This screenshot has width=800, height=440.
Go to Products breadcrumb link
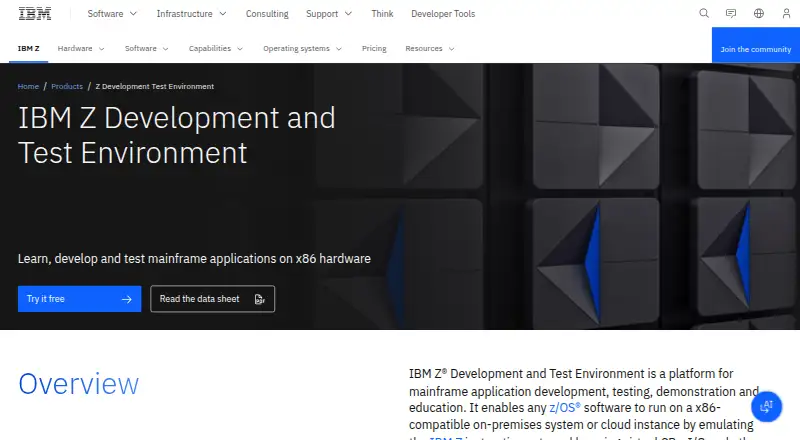pyautogui.click(x=67, y=86)
